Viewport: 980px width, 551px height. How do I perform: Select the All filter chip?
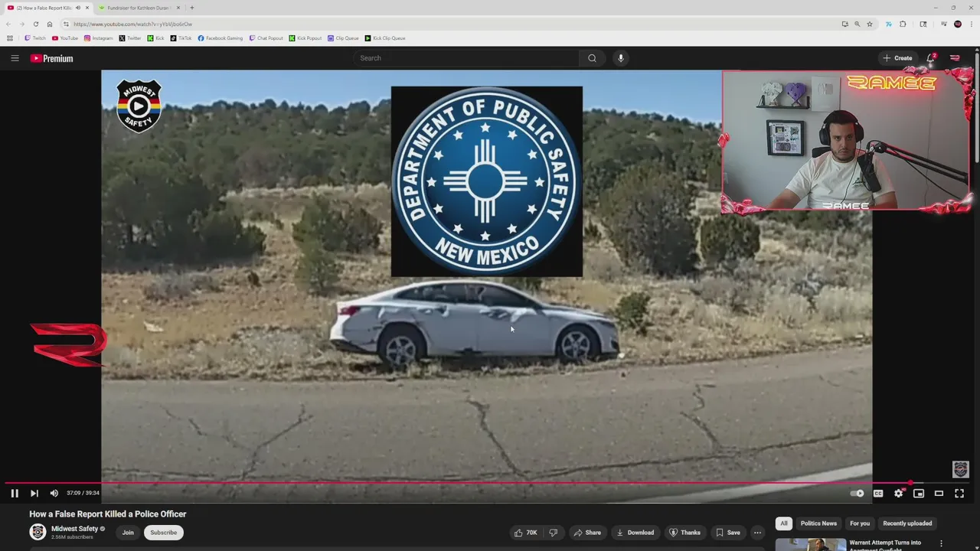(783, 523)
